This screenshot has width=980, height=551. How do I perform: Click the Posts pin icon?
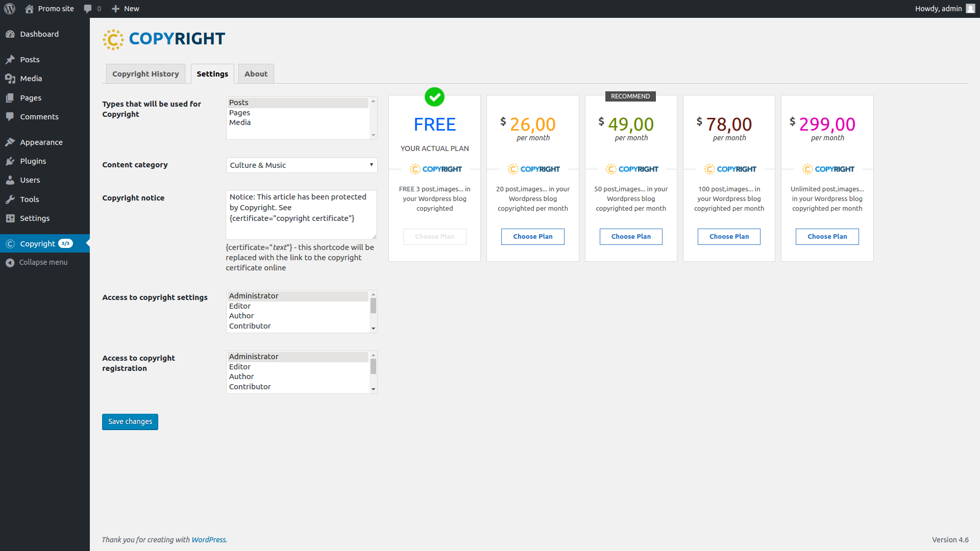click(10, 60)
